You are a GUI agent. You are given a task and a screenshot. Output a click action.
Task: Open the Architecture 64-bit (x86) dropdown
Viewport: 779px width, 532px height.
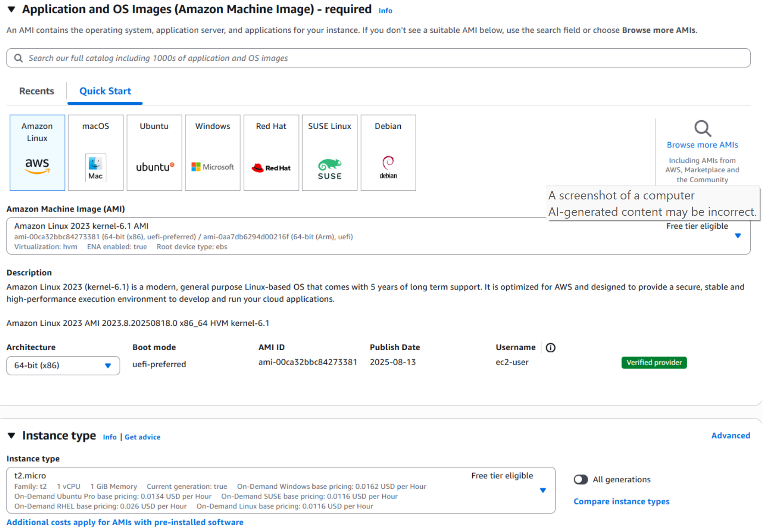(x=63, y=366)
